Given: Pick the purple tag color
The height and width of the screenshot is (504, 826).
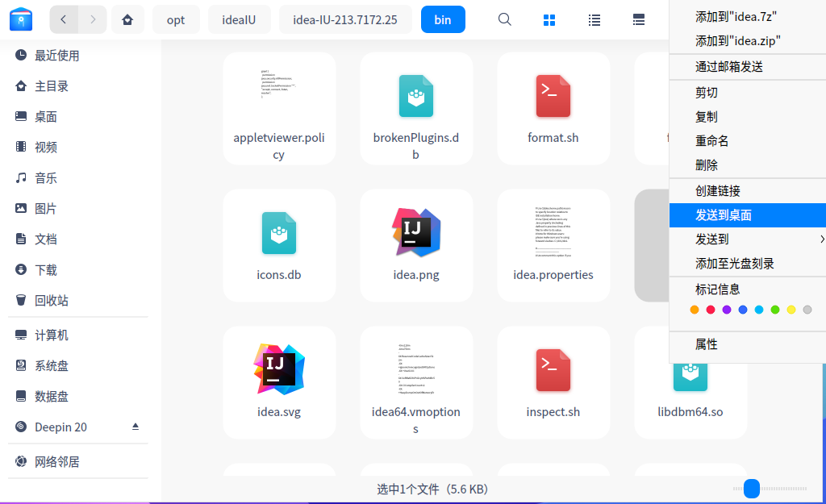Looking at the screenshot, I should point(727,310).
